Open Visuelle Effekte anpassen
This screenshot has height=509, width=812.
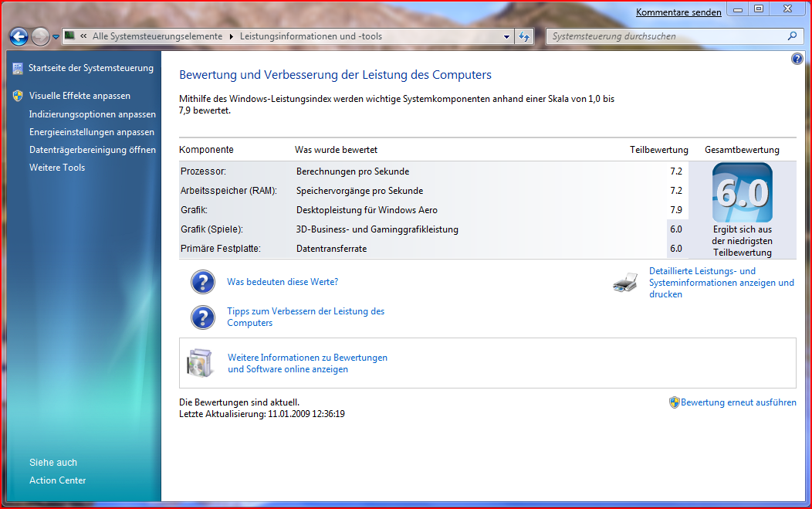click(80, 96)
